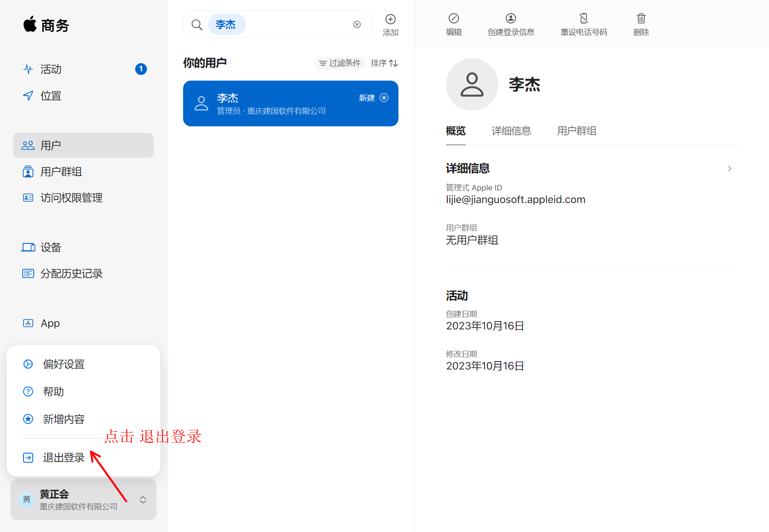Click 创建登录信息 toolbar button

pos(511,25)
